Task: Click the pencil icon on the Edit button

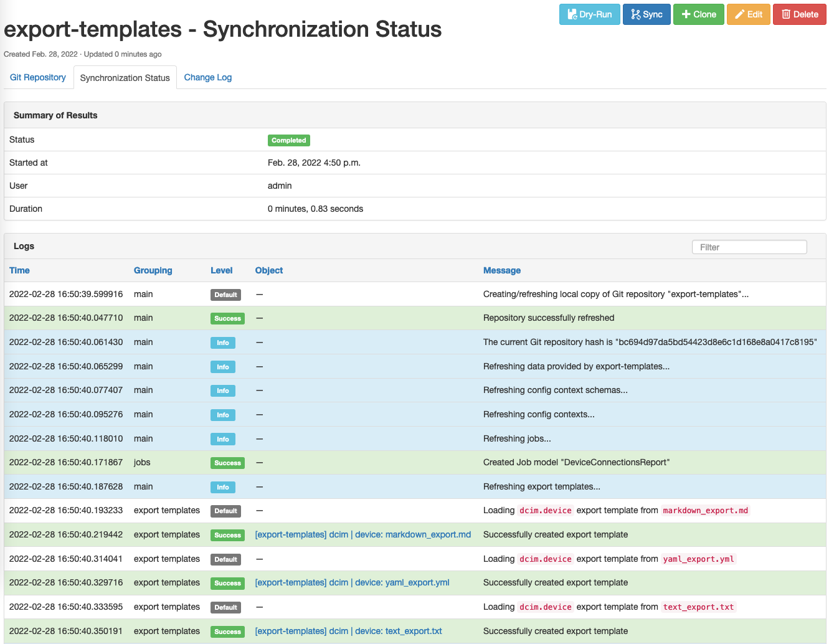Action: [x=739, y=14]
